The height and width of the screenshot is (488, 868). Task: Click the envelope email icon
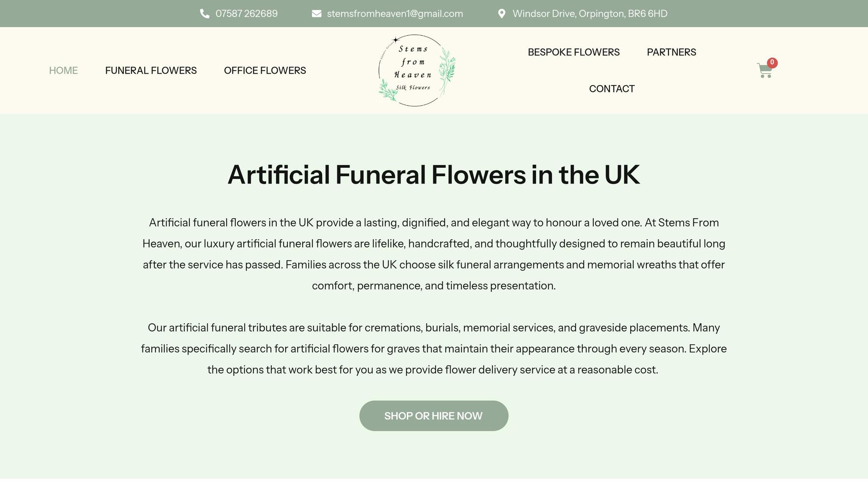tap(316, 14)
